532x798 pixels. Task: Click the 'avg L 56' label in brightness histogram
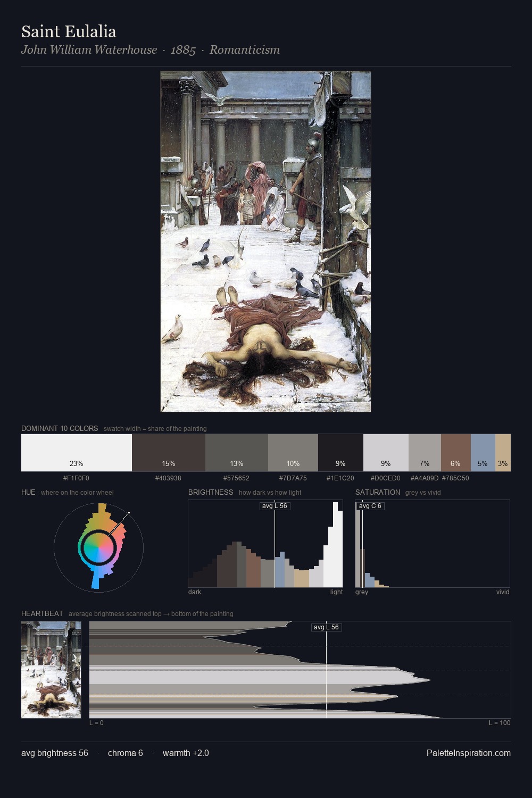tap(275, 505)
